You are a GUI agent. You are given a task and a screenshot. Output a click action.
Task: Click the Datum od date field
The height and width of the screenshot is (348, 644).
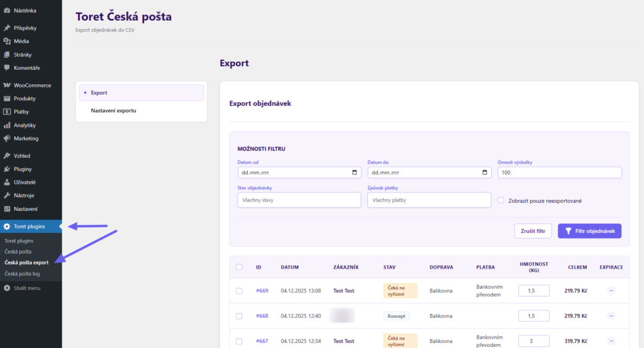pyautogui.click(x=299, y=172)
